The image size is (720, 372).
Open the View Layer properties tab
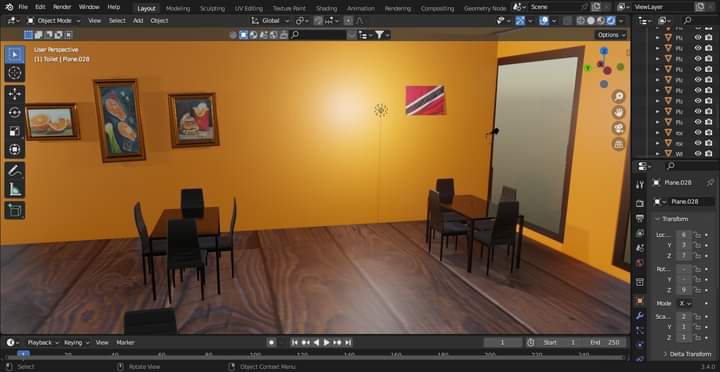coord(640,233)
